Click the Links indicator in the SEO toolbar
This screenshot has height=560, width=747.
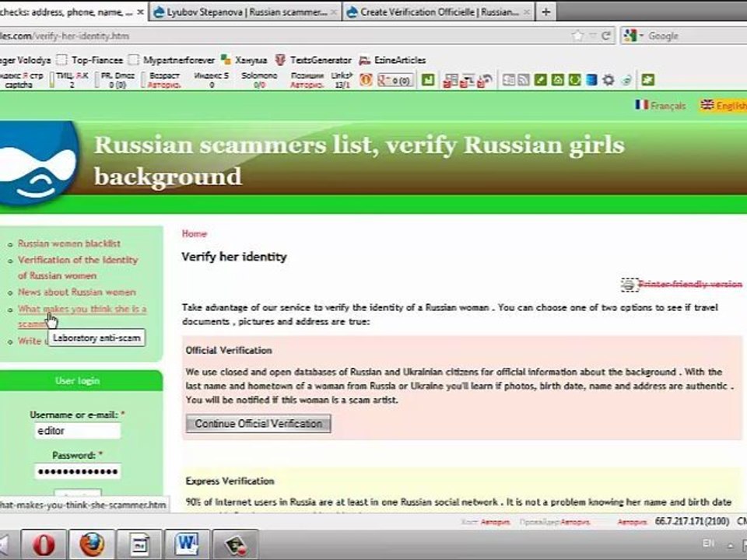pyautogui.click(x=342, y=80)
